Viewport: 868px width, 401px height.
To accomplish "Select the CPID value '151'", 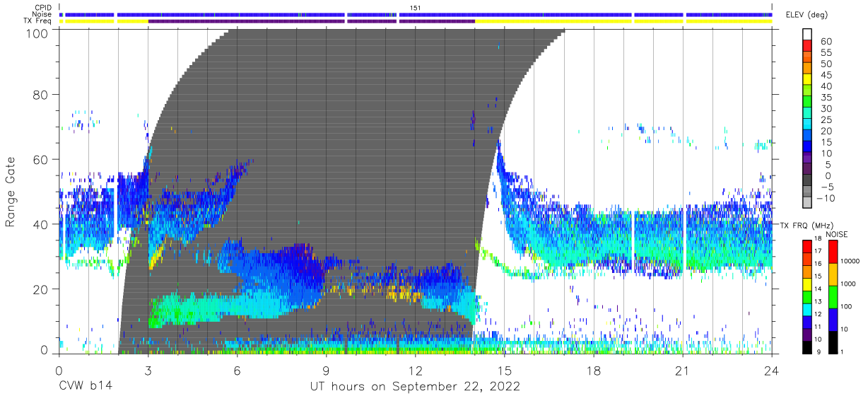I will click(415, 8).
